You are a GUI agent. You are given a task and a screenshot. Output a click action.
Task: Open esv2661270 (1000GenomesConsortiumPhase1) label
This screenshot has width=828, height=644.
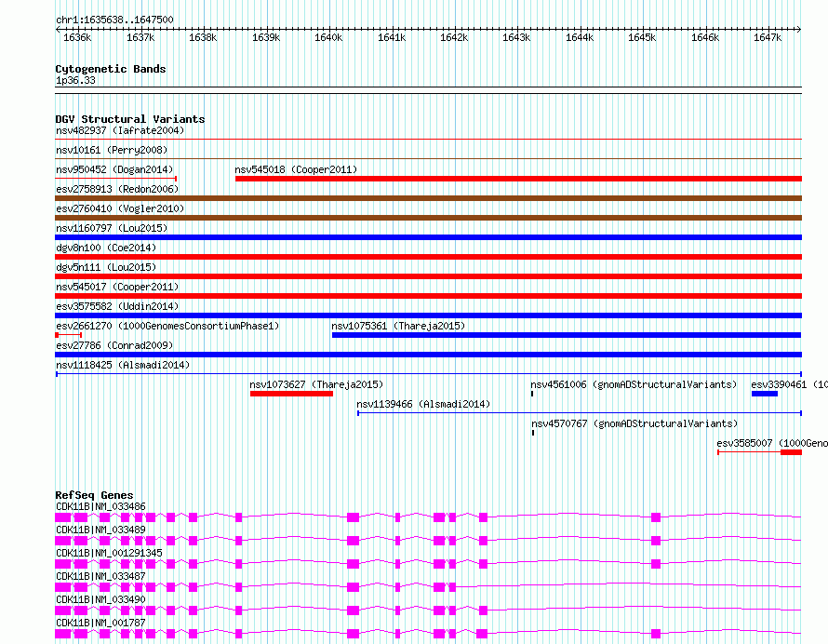pyautogui.click(x=167, y=326)
